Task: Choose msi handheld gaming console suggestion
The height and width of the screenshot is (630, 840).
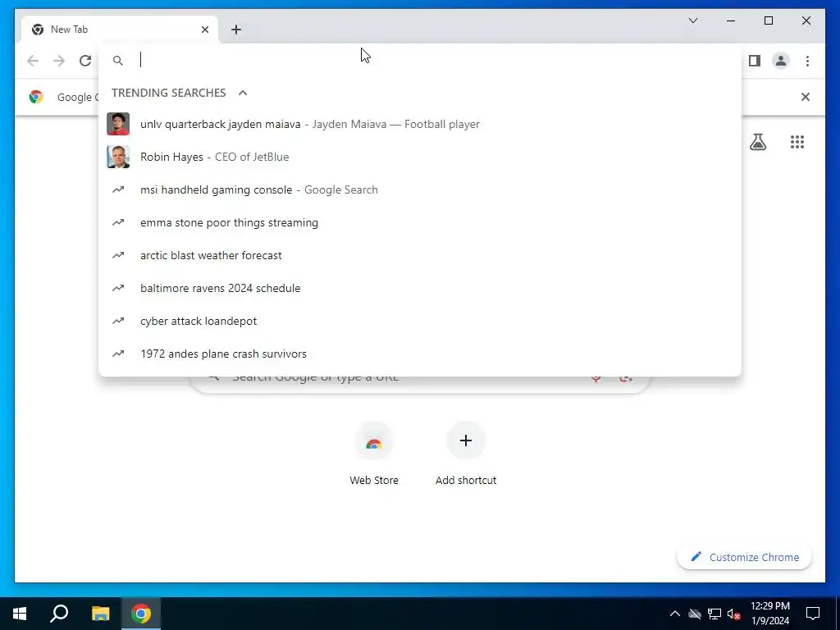Action: click(420, 189)
